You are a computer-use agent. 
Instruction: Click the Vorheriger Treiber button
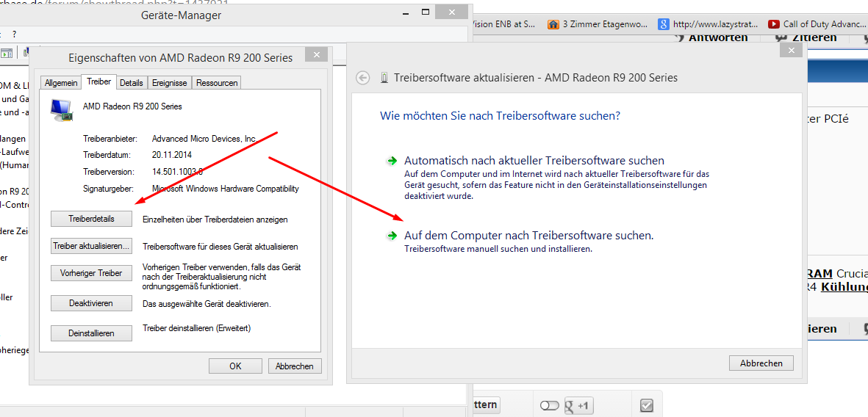91,273
